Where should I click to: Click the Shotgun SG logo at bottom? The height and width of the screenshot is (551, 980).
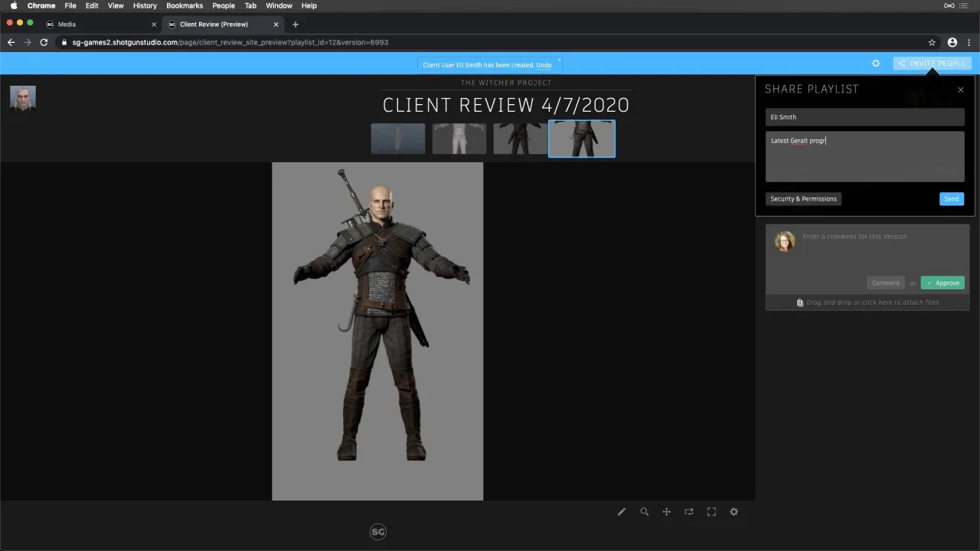tap(377, 532)
